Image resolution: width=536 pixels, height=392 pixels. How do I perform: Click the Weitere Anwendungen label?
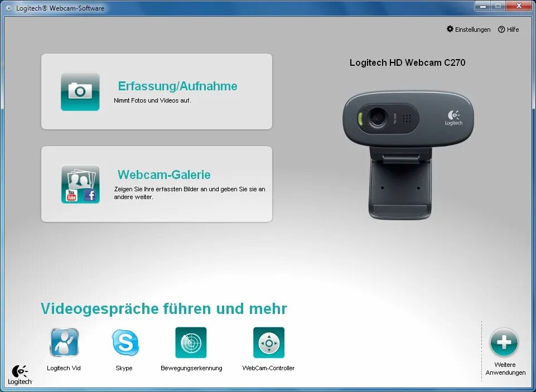[505, 369]
